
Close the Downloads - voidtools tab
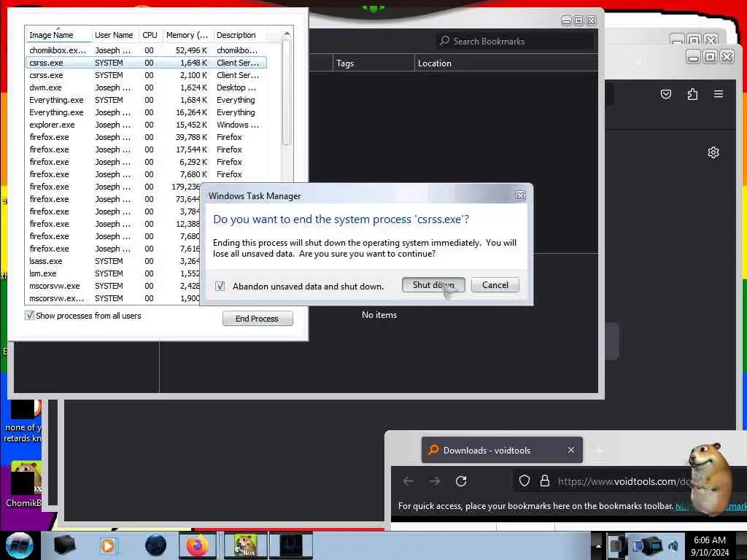(570, 449)
